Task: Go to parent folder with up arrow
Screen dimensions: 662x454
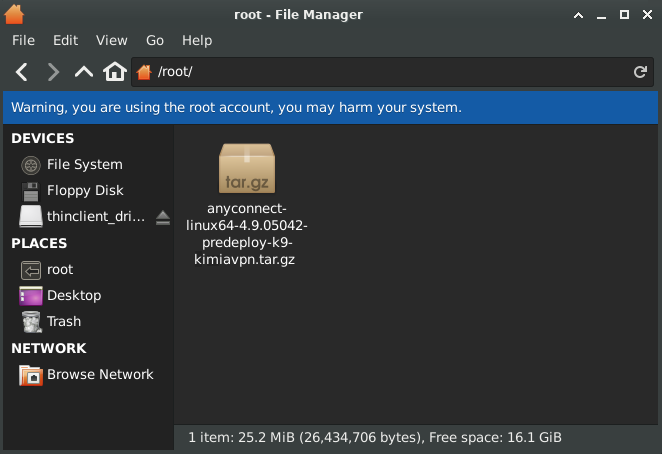Action: (x=84, y=72)
